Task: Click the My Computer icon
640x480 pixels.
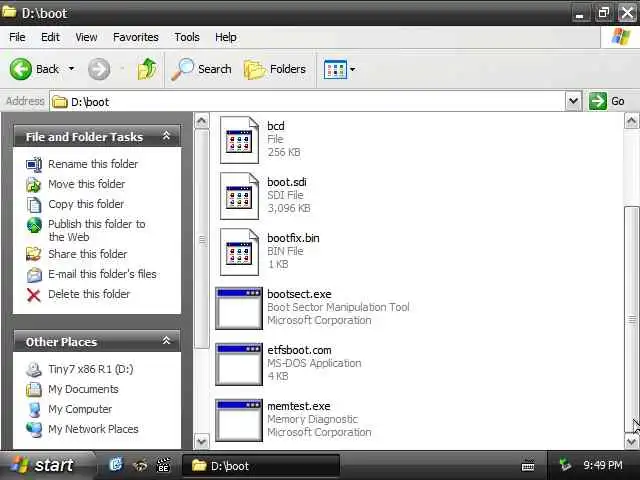Action: pyautogui.click(x=34, y=409)
